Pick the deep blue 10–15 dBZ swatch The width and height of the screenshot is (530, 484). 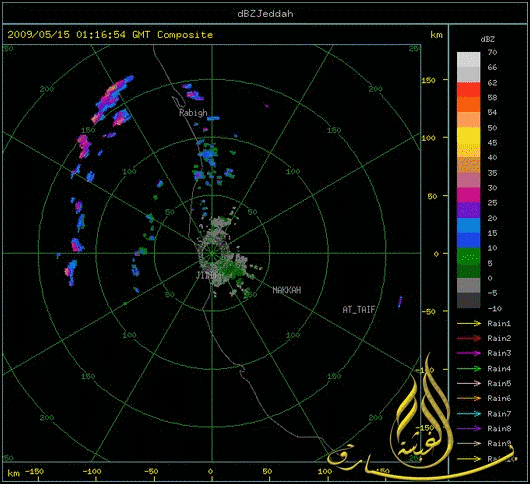(x=468, y=240)
